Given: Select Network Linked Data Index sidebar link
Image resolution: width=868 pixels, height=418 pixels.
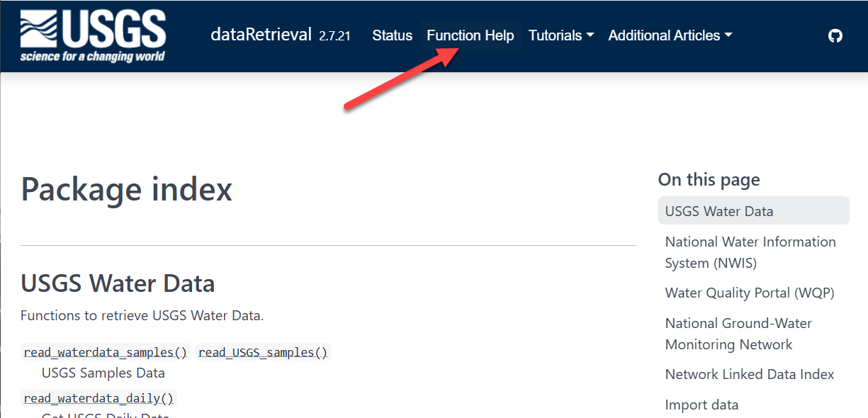Looking at the screenshot, I should (x=749, y=374).
